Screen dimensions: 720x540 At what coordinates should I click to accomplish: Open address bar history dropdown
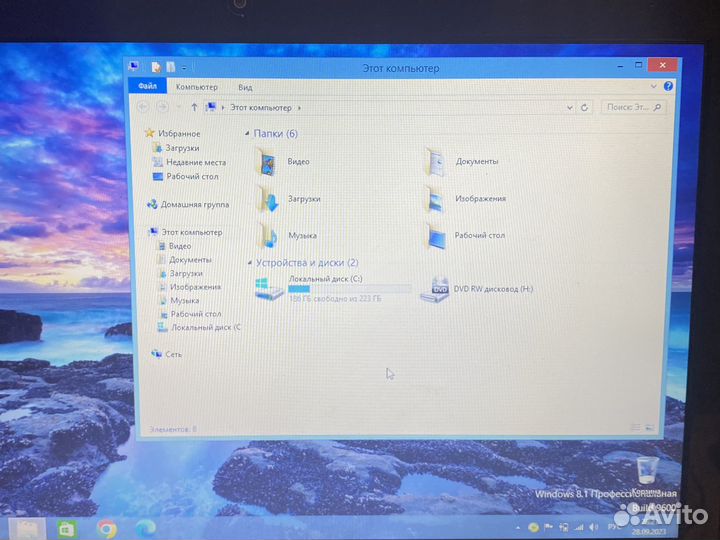pyautogui.click(x=569, y=107)
